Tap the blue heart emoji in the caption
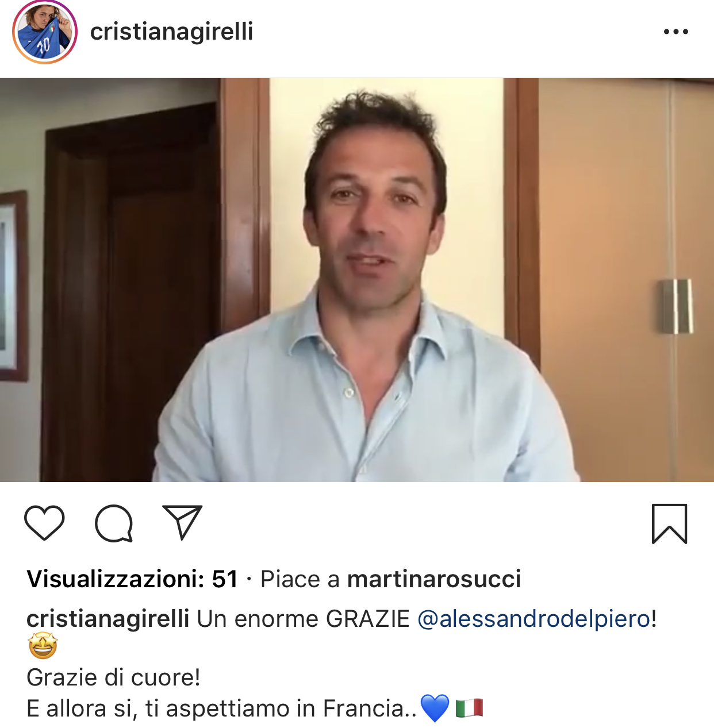Image resolution: width=714 pixels, height=728 pixels. [x=435, y=708]
